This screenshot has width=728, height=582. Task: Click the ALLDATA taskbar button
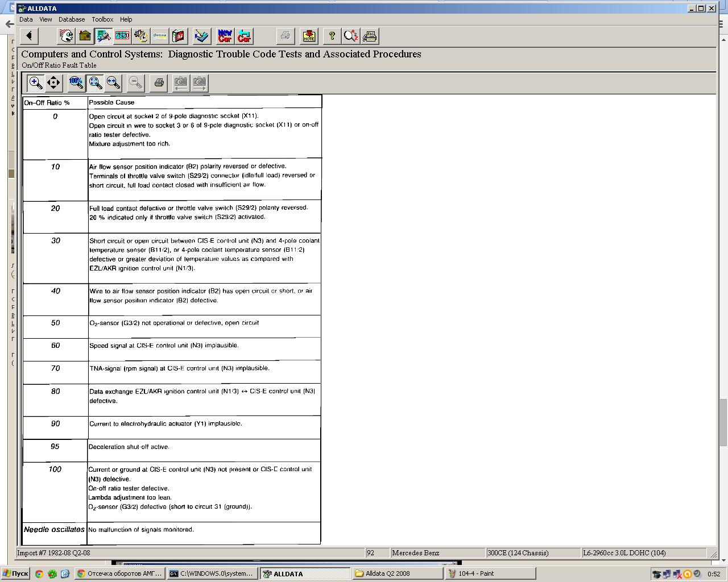click(x=305, y=573)
